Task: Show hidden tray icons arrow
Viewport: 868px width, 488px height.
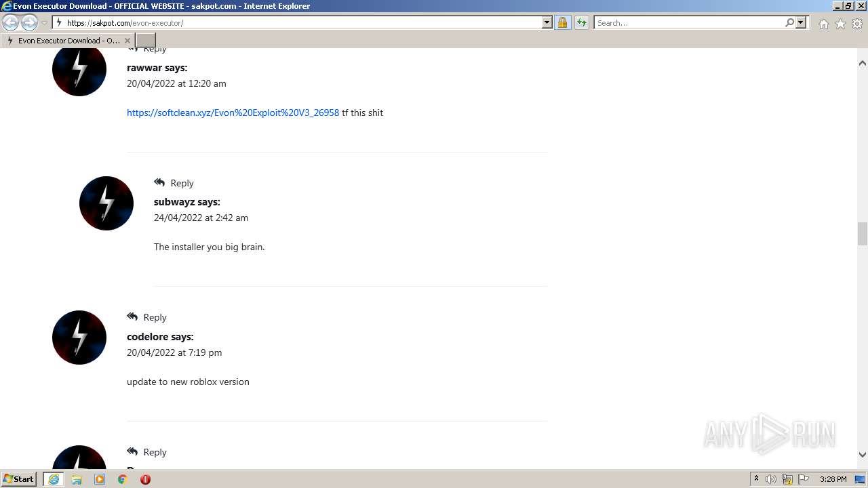Action: click(756, 479)
